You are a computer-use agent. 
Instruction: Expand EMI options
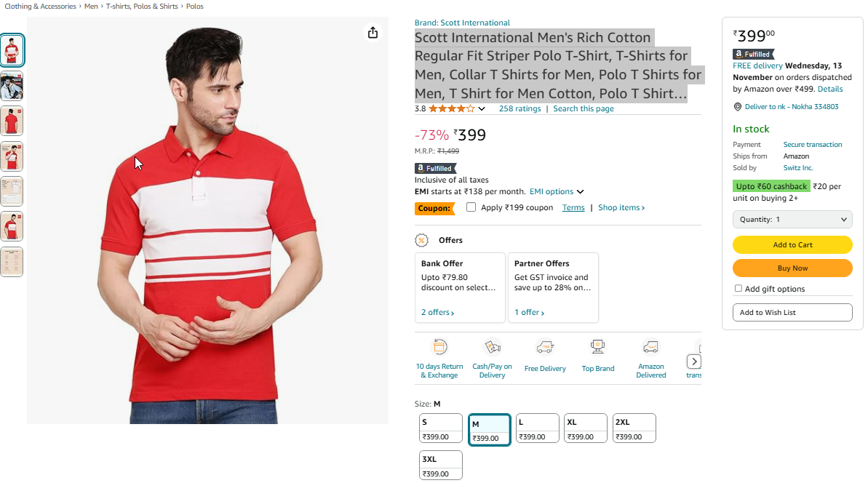[557, 191]
